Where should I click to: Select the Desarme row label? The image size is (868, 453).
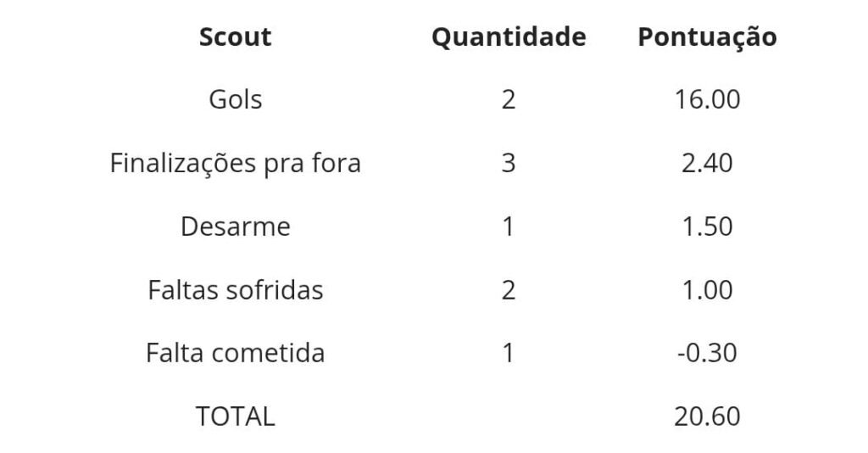pos(235,226)
